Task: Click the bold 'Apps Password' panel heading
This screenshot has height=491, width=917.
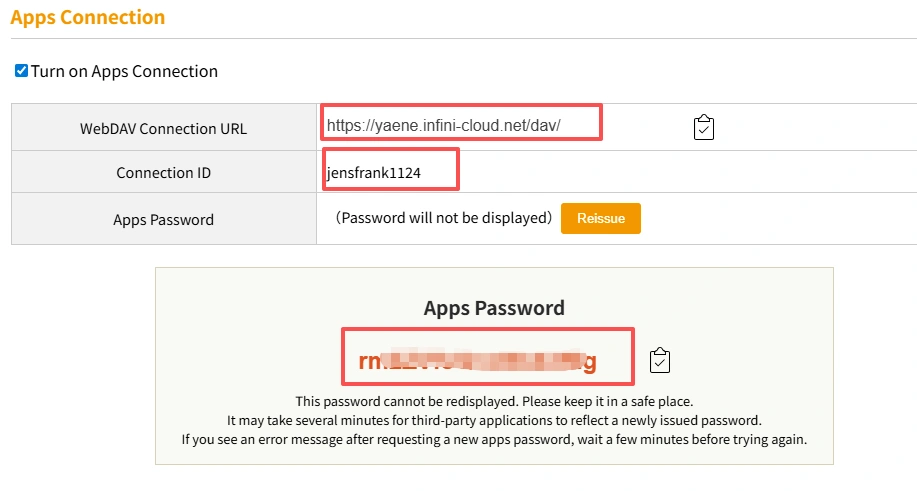Action: pyautogui.click(x=494, y=308)
